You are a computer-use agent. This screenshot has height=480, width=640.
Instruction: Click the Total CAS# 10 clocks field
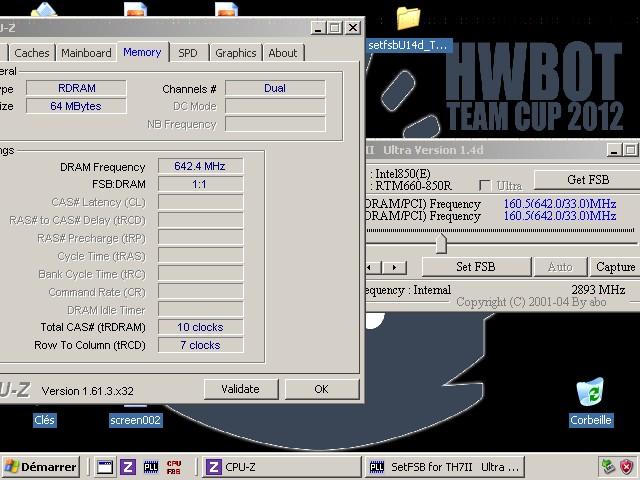coord(200,327)
